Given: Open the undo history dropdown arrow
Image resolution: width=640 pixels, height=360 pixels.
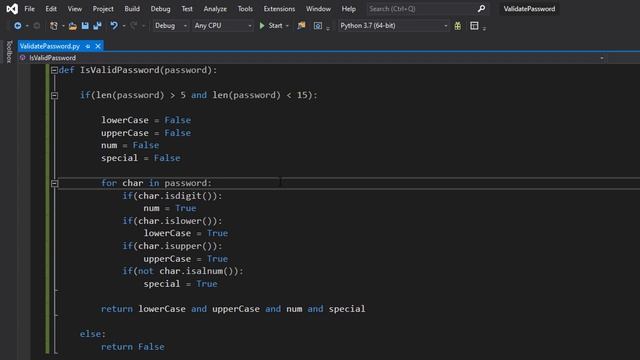Looking at the screenshot, I should (x=124, y=26).
